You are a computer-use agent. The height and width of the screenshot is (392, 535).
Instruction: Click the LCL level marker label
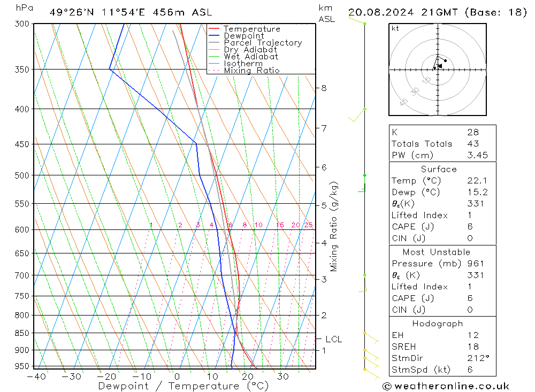[x=333, y=339]
